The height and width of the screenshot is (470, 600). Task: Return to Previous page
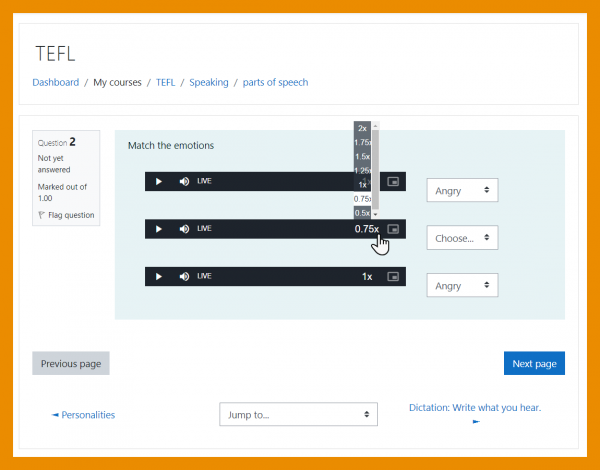coord(70,364)
